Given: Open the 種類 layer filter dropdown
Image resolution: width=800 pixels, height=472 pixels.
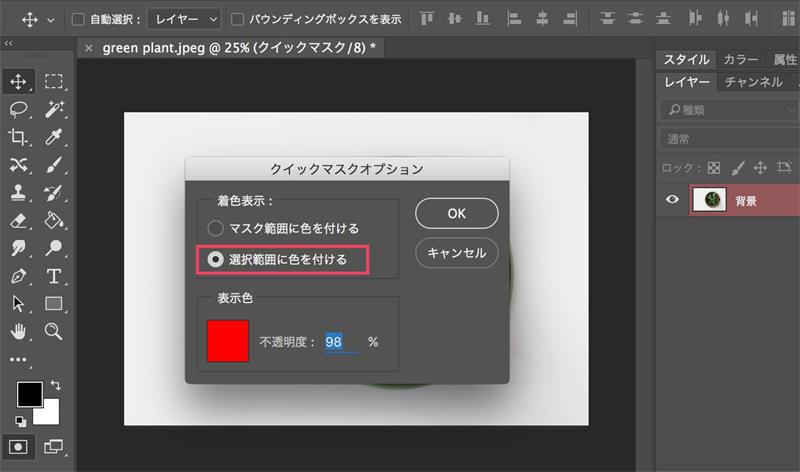Looking at the screenshot, I should click(728, 109).
